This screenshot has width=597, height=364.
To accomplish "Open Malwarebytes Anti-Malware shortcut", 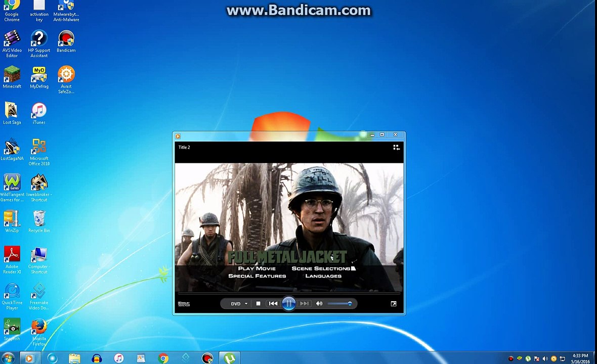I will point(66,11).
